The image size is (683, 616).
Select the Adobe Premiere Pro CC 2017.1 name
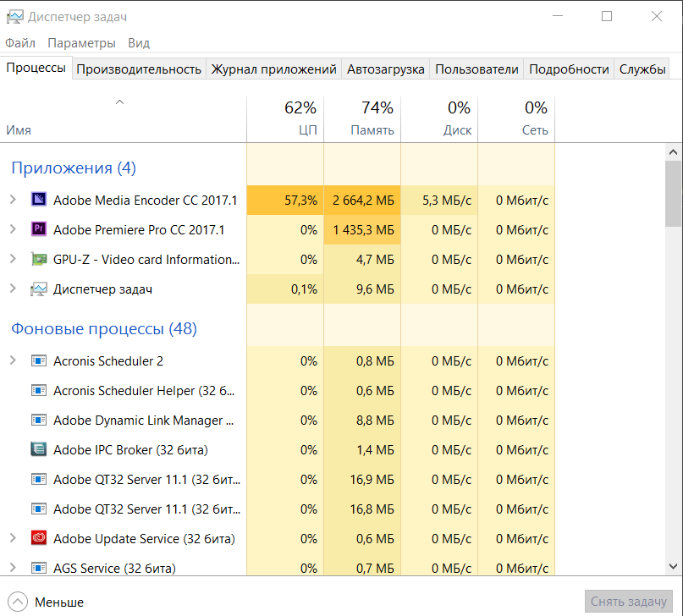[x=139, y=230]
